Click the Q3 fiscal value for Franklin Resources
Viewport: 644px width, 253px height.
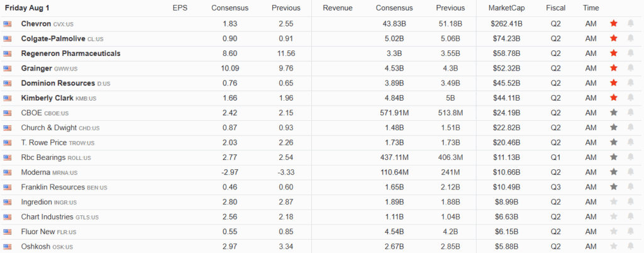click(556, 188)
